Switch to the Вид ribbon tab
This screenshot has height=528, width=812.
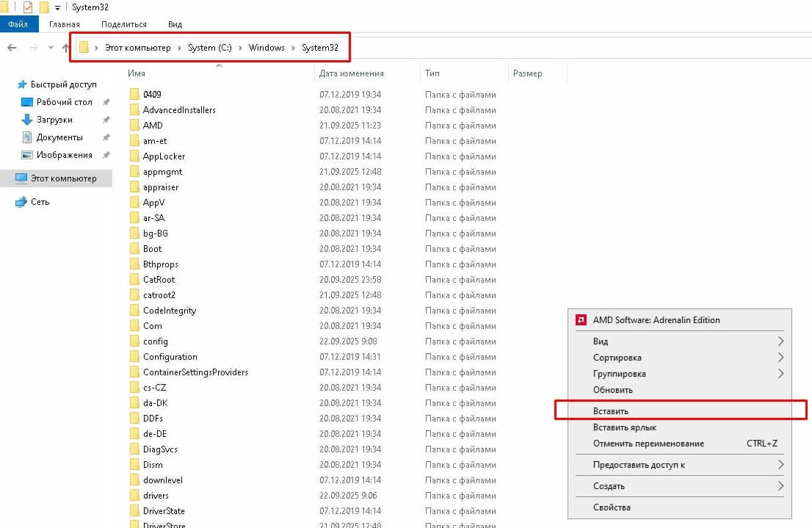click(x=175, y=24)
